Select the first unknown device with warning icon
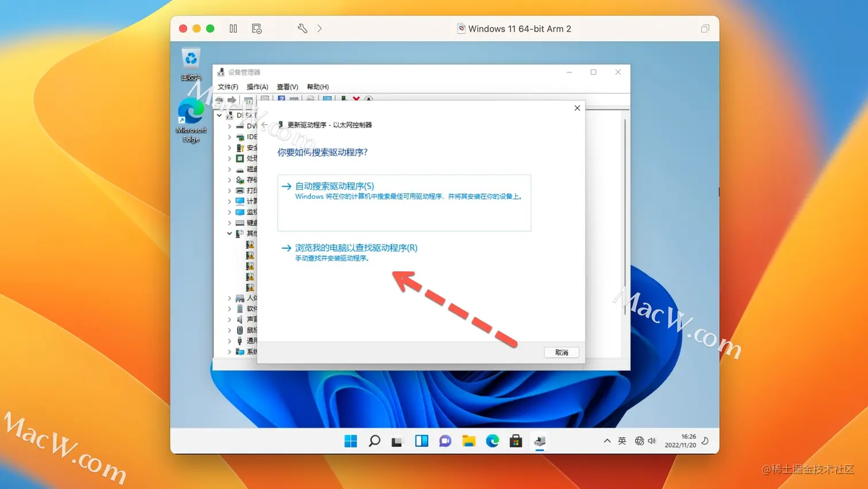 click(x=250, y=244)
